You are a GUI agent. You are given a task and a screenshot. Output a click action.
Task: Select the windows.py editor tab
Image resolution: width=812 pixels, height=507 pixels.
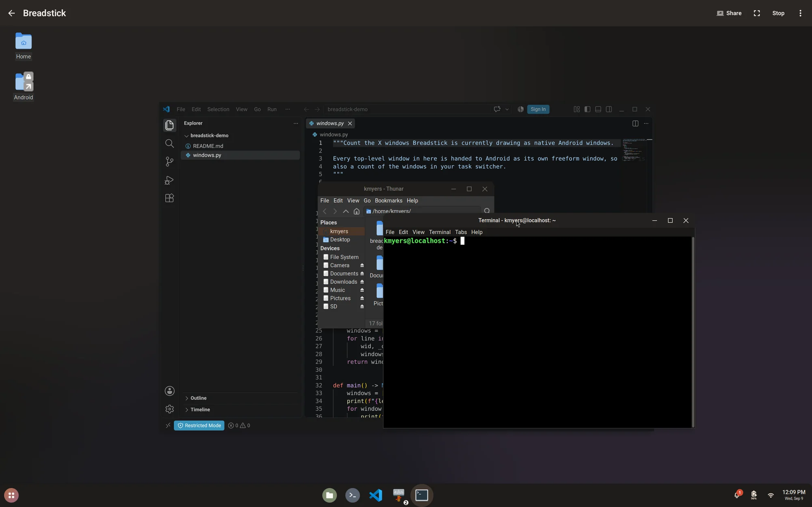[330, 123]
